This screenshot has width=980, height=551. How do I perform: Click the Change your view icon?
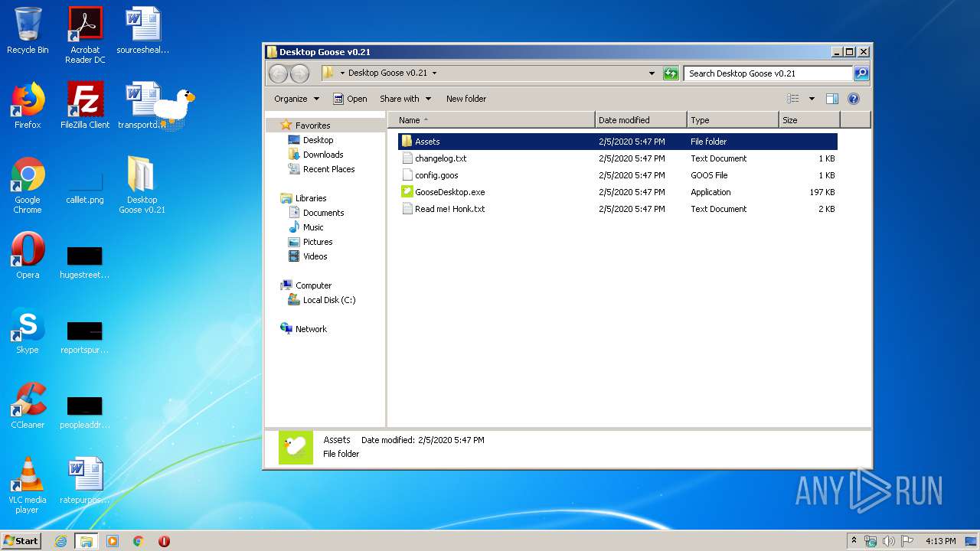click(793, 99)
